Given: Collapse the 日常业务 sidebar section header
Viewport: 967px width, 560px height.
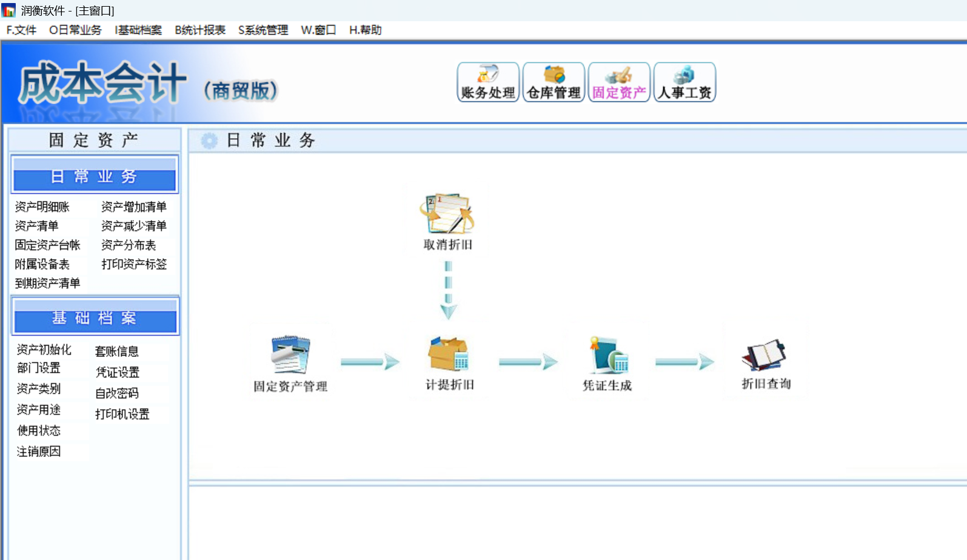Looking at the screenshot, I should point(95,175).
